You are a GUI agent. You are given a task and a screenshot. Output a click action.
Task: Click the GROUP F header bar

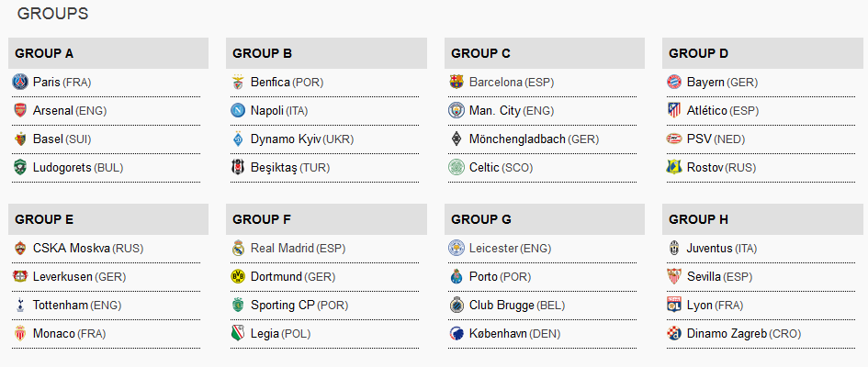click(326, 219)
